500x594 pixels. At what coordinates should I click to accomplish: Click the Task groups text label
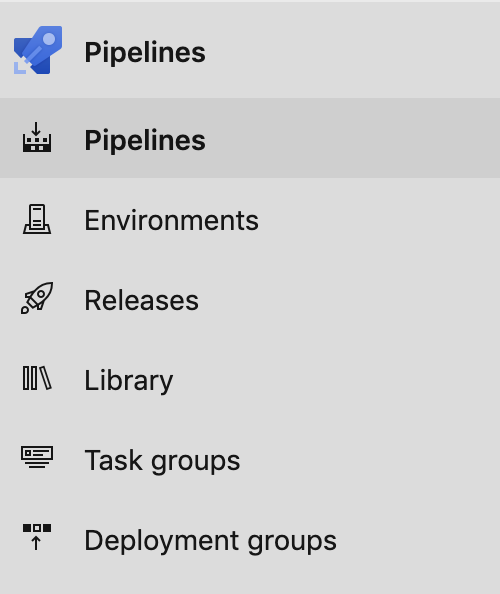[162, 461]
